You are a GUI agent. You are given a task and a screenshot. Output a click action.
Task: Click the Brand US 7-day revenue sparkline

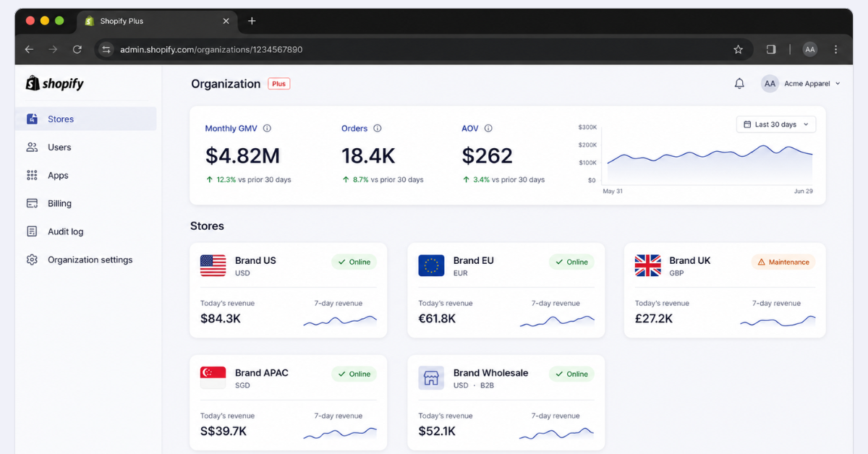tap(340, 321)
